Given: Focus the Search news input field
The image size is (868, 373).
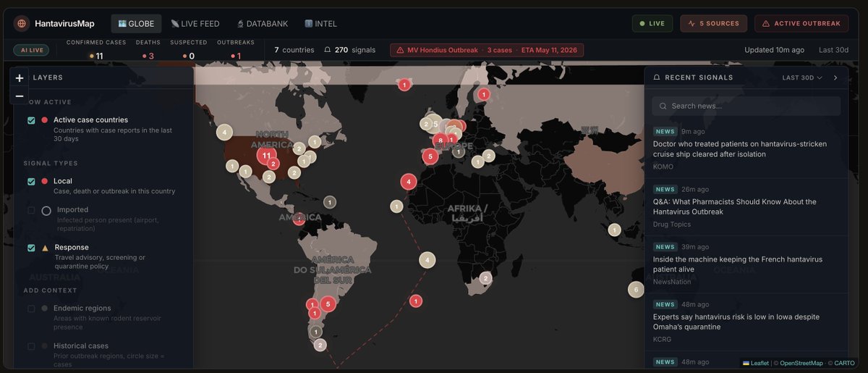Looking at the screenshot, I should [x=746, y=106].
